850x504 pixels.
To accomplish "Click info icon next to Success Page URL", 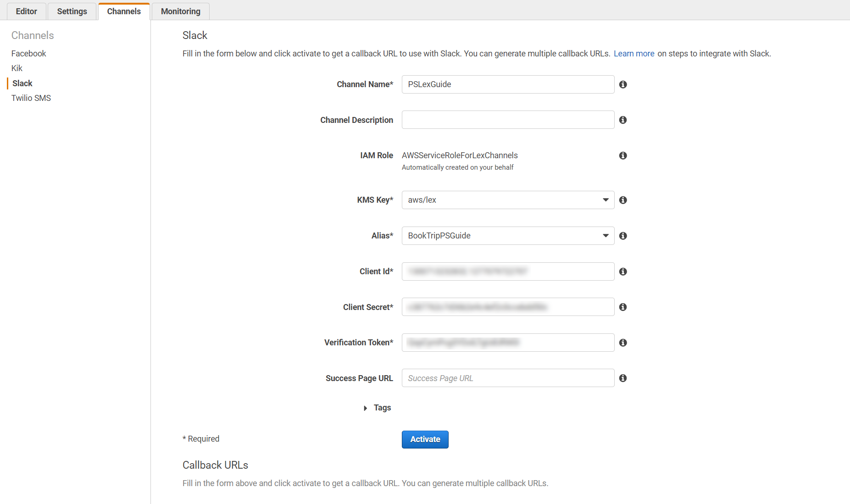I will [x=623, y=378].
